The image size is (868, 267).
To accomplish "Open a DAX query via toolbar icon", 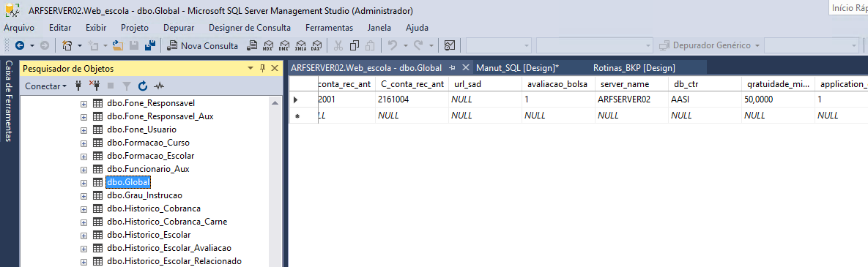I will (316, 45).
